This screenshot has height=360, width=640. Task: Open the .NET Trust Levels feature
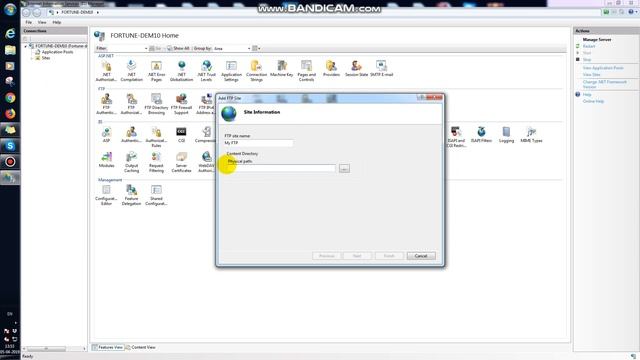(206, 71)
